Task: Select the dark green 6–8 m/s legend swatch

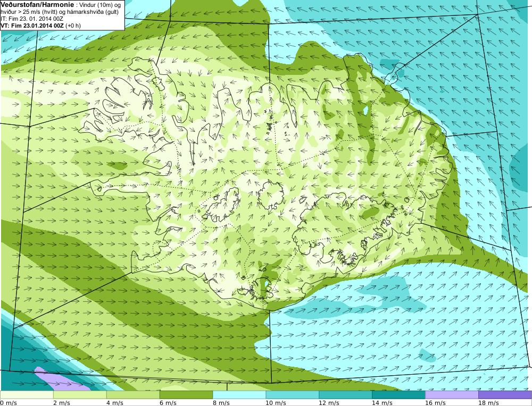Action: (x=186, y=395)
